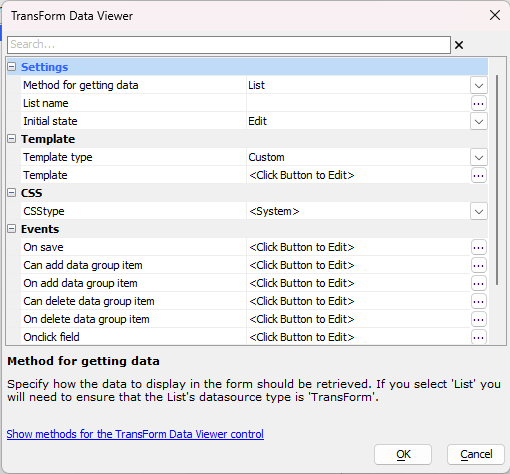The width and height of the screenshot is (510, 474).
Task: Select the On add data group item label
Action: click(x=80, y=283)
